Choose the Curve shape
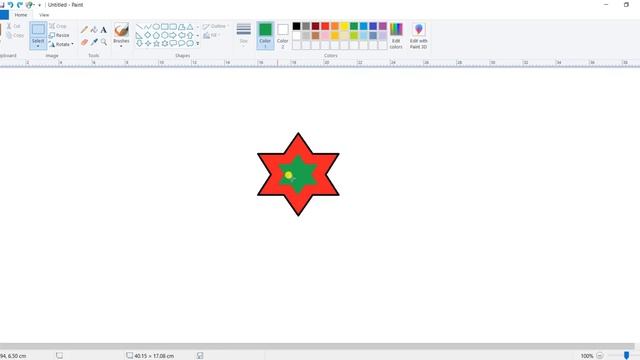 coord(147,27)
